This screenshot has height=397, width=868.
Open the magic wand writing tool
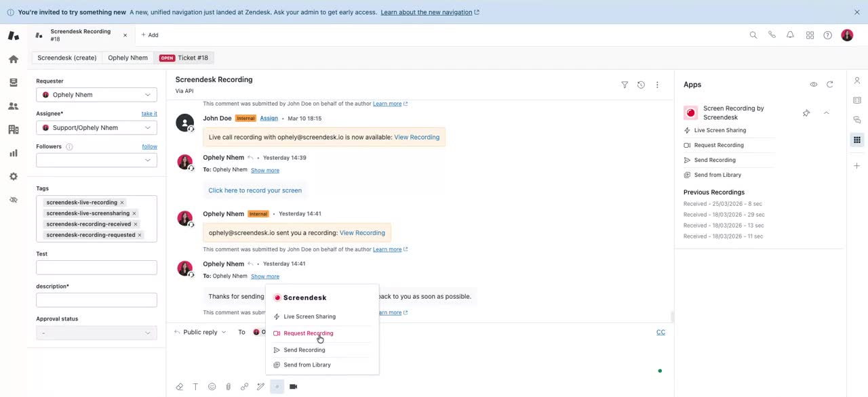coord(260,387)
